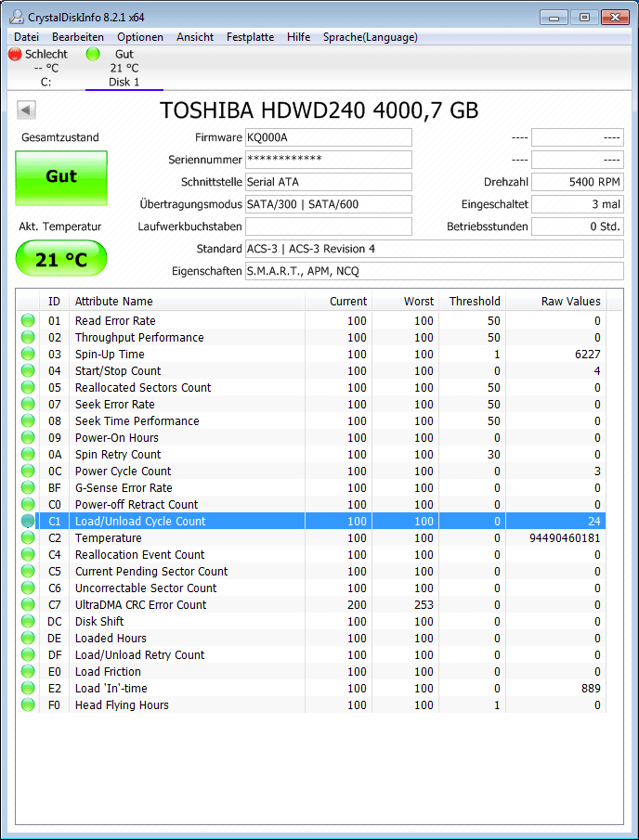Click the Standard field ACS-3 Revision 4
Image resolution: width=639 pixels, height=840 pixels.
(x=435, y=249)
